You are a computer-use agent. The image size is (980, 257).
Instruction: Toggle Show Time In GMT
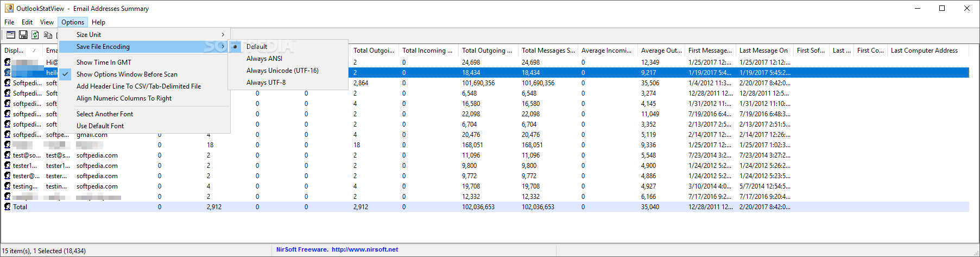coord(144,62)
